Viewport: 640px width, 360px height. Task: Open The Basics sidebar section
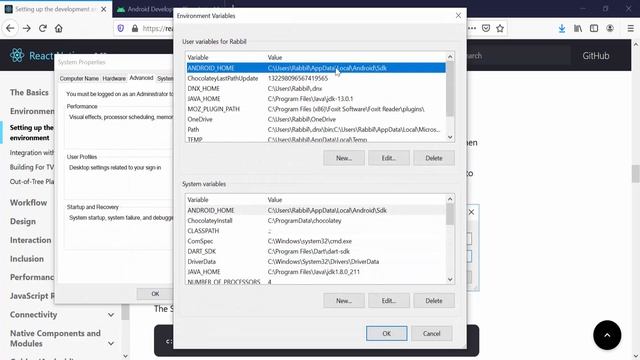pos(29,92)
